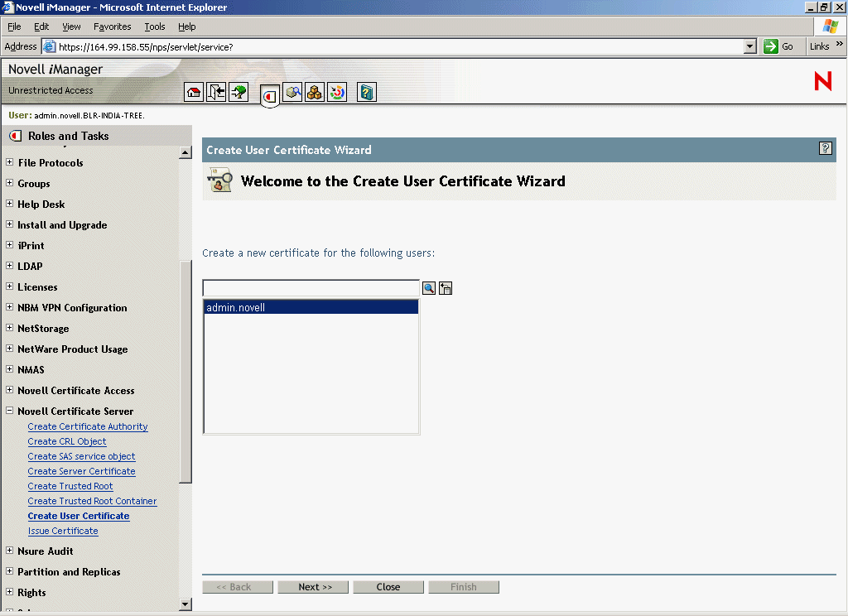Image resolution: width=848 pixels, height=616 pixels.
Task: Open the Edit menu
Action: click(41, 26)
